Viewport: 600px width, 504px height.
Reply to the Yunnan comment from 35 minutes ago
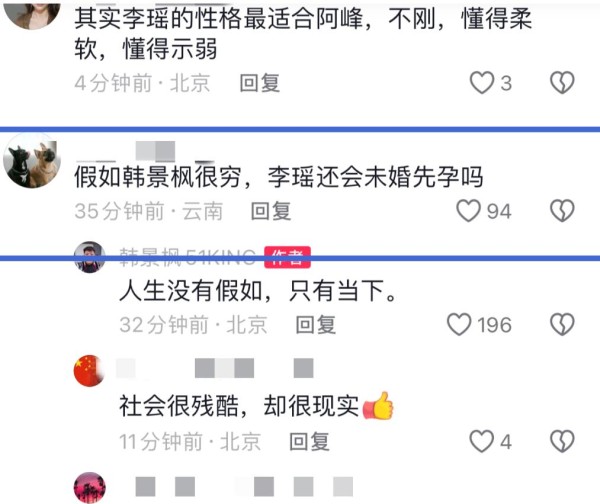click(271, 211)
